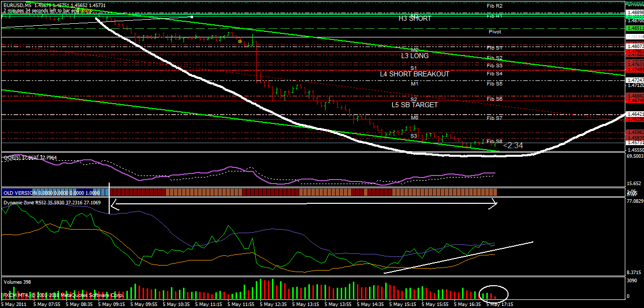Select the Fib S3 level label
This screenshot has width=644, height=308.
click(494, 65)
